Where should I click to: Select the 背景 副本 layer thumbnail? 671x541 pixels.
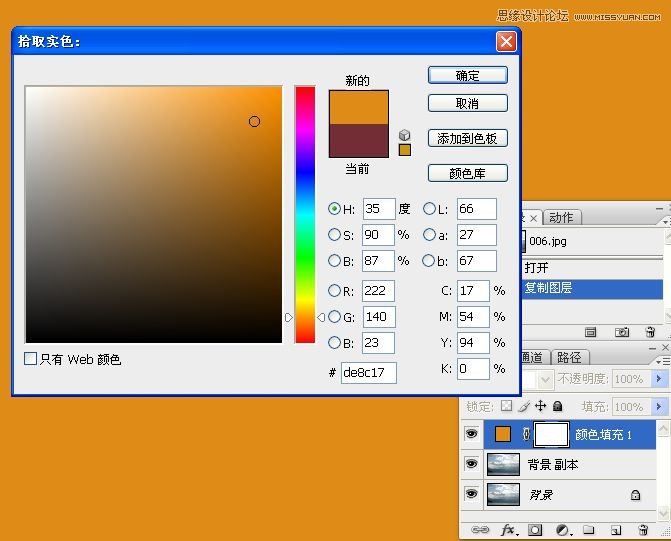click(504, 464)
